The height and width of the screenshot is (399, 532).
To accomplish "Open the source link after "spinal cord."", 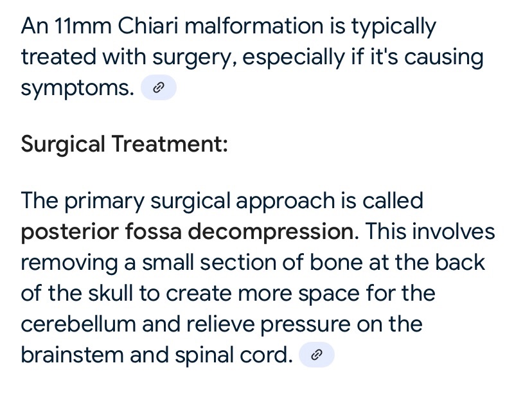I will tap(317, 355).
